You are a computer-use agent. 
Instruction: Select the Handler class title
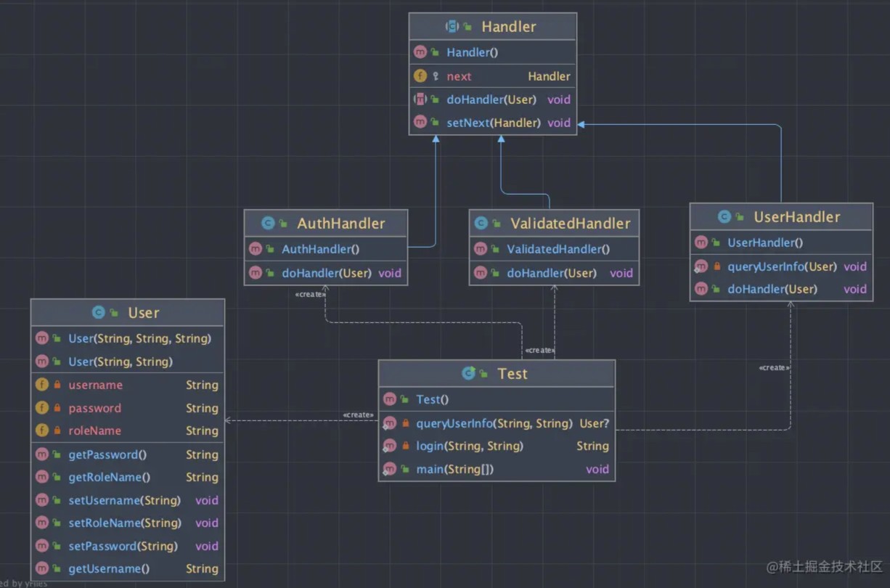pyautogui.click(x=509, y=27)
